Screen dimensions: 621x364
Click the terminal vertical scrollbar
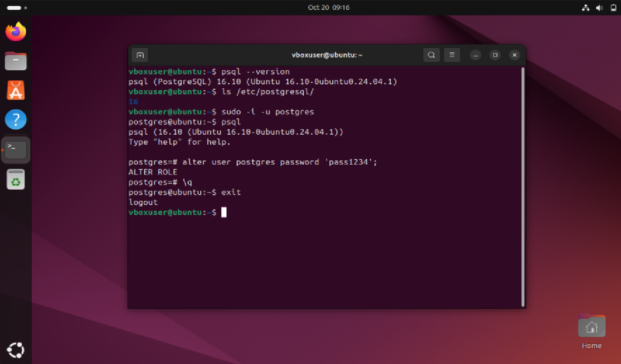coord(523,187)
